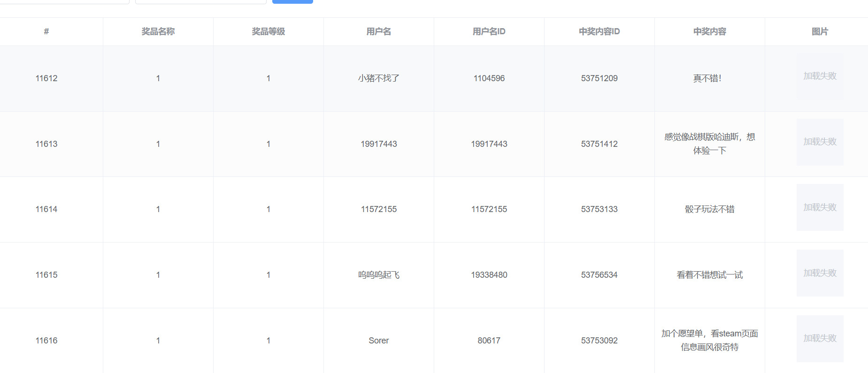Select the broken image placeholder in row 11614
Viewport: 868px width, 373px height.
pyautogui.click(x=820, y=207)
